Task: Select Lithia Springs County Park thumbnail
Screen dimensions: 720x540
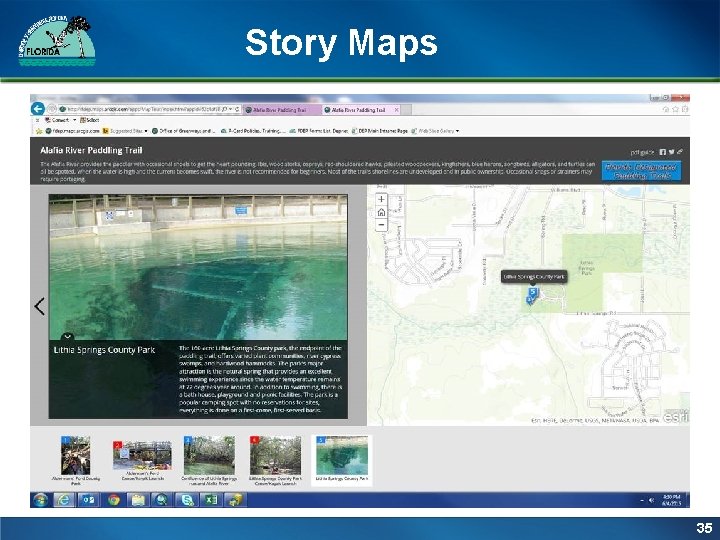Action: click(342, 461)
